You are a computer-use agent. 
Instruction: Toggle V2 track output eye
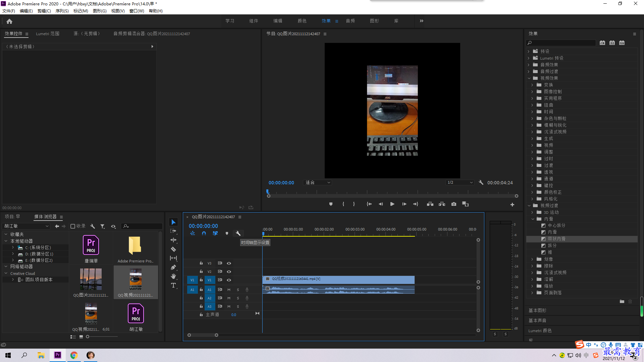point(229,271)
